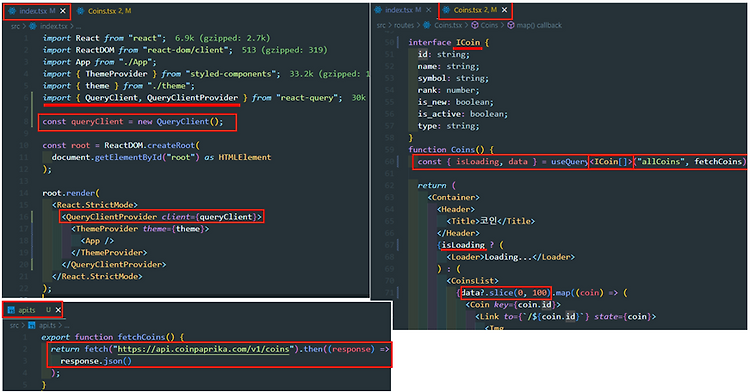The width and height of the screenshot is (750, 392).
Task: Close index.tsx tab in right editor
Action: coord(429,10)
